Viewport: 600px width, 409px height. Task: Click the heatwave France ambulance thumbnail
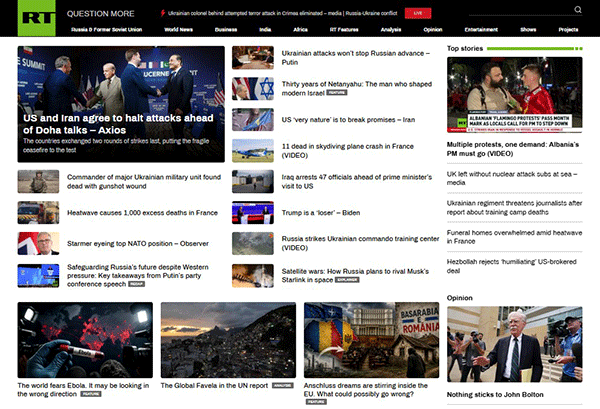pos(38,212)
